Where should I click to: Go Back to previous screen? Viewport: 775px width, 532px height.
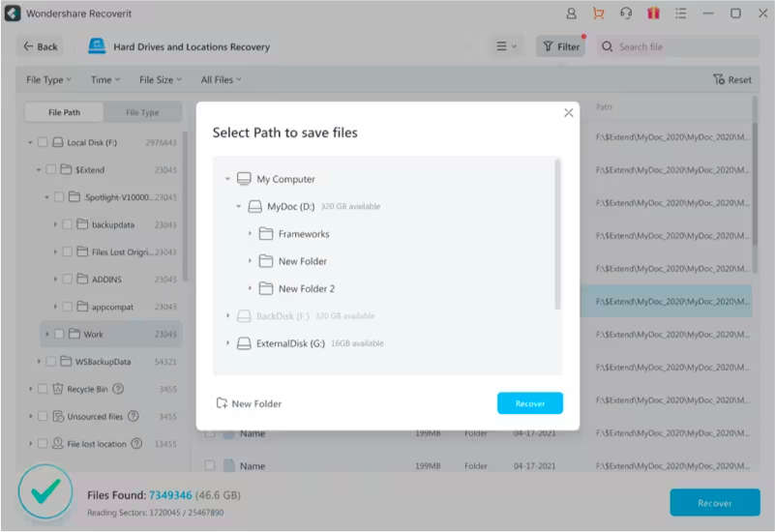(x=40, y=46)
